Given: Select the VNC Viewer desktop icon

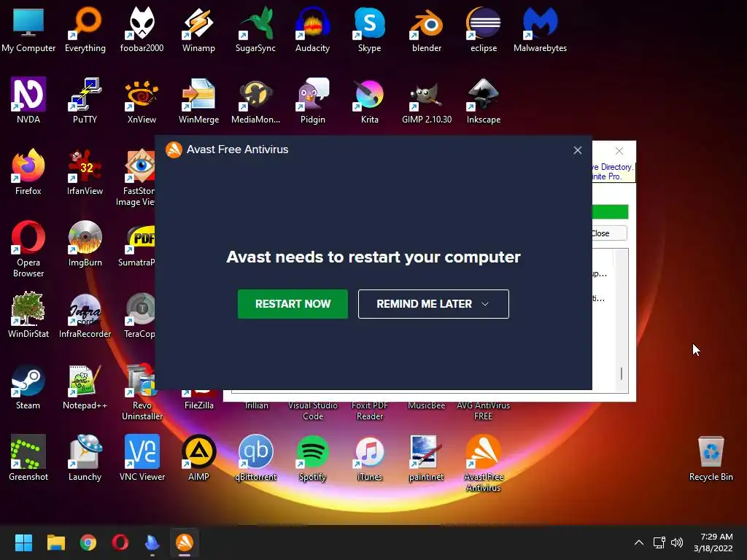Looking at the screenshot, I should point(142,458).
